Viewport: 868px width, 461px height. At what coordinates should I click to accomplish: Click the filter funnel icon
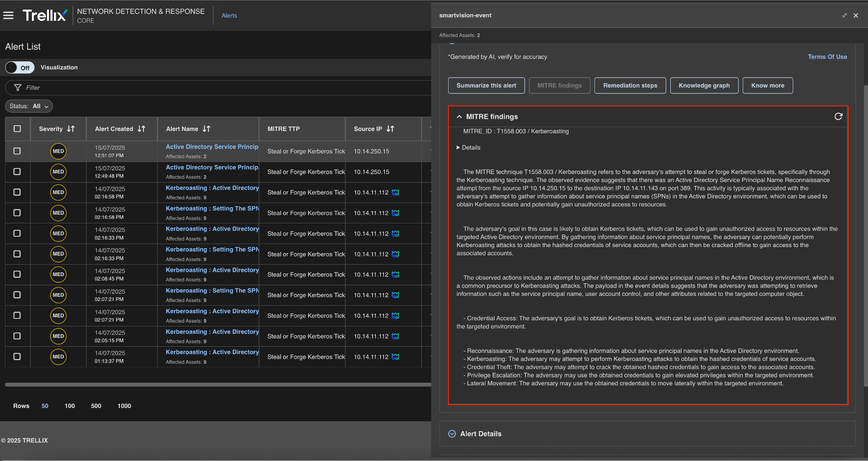point(17,88)
